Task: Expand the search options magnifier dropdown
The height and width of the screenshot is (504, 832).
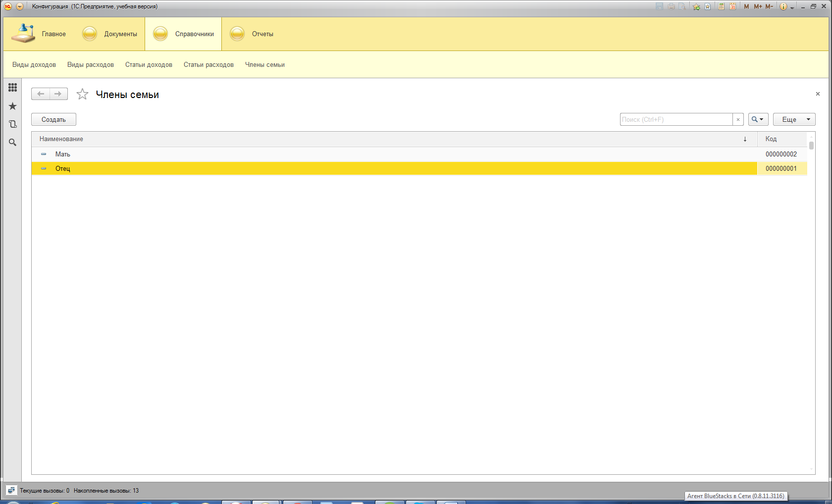Action: click(x=758, y=119)
